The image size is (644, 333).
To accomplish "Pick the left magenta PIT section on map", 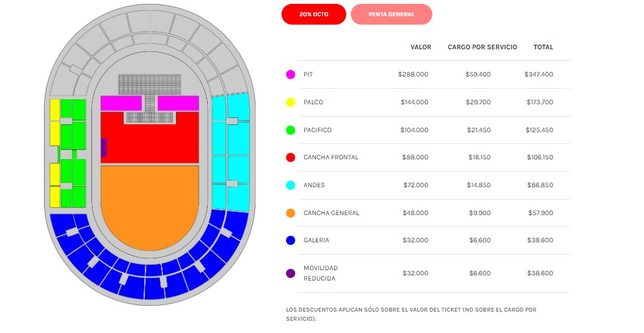I will click(120, 103).
